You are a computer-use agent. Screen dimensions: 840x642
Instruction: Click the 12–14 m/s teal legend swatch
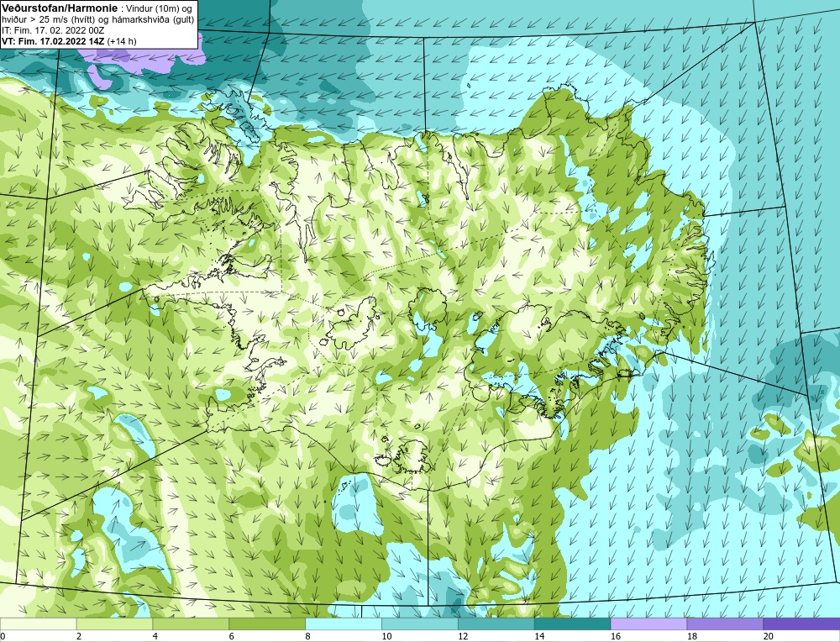point(496,624)
